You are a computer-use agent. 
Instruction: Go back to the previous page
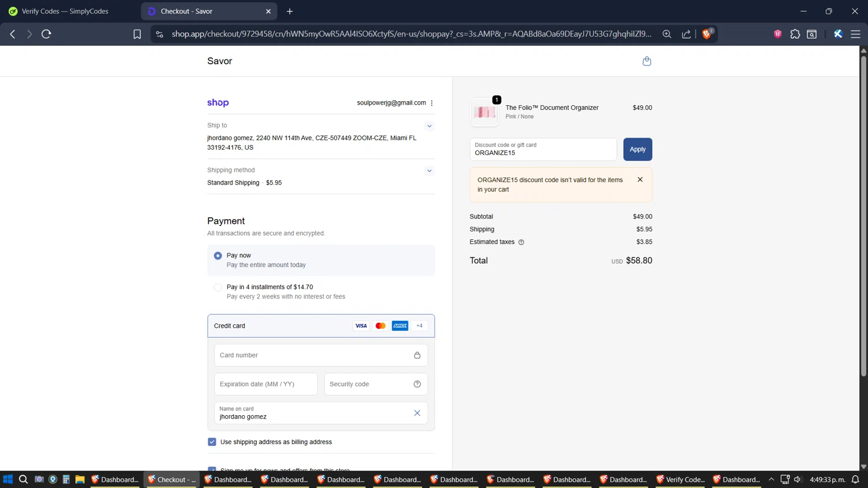[13, 34]
